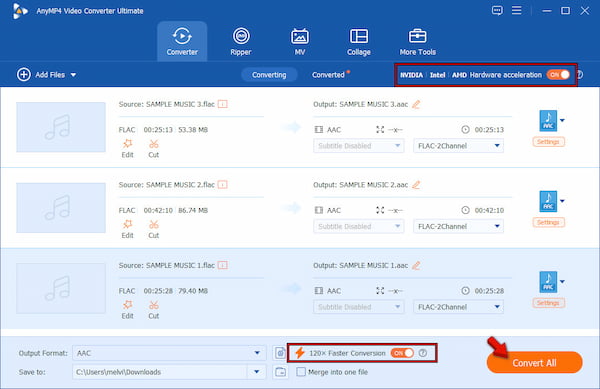Rename output SAMPLE MUSIC 1.aac with pencil

(416, 265)
